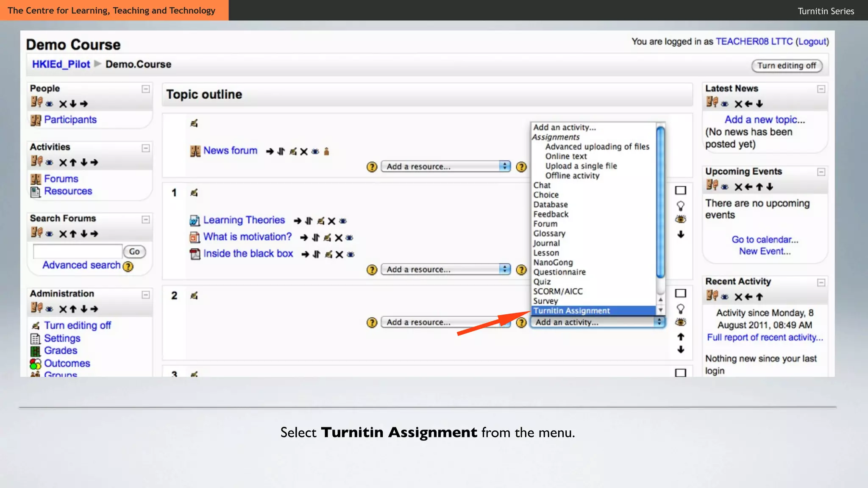Click the Search Forums text field
Screen dimensions: 868x488
pyautogui.click(x=78, y=252)
